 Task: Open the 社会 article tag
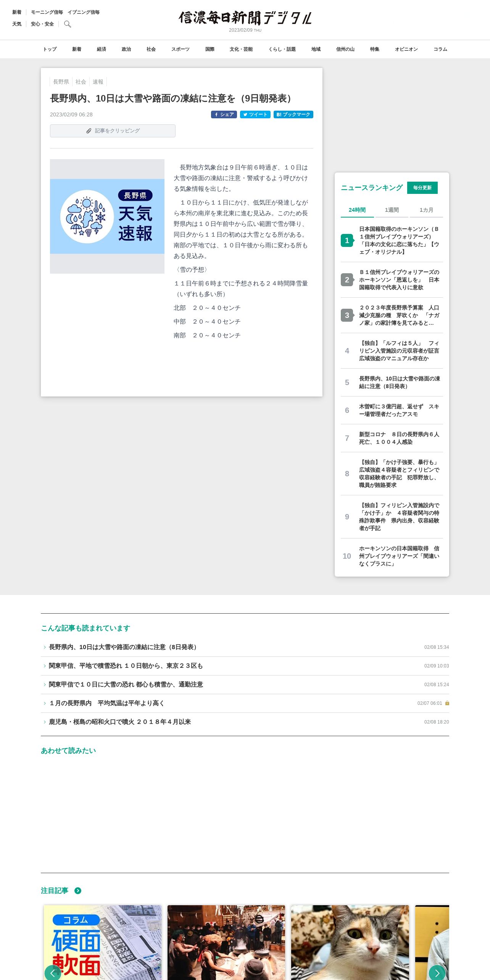(x=81, y=82)
